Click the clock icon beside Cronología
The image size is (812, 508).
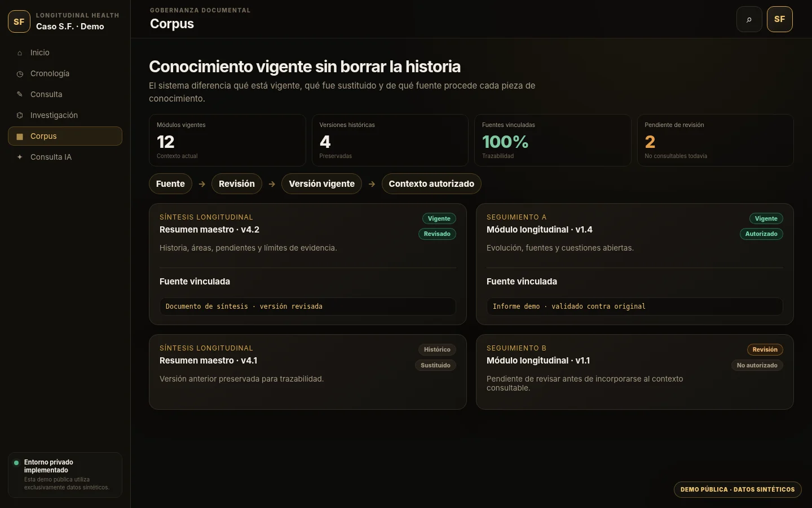pyautogui.click(x=20, y=74)
